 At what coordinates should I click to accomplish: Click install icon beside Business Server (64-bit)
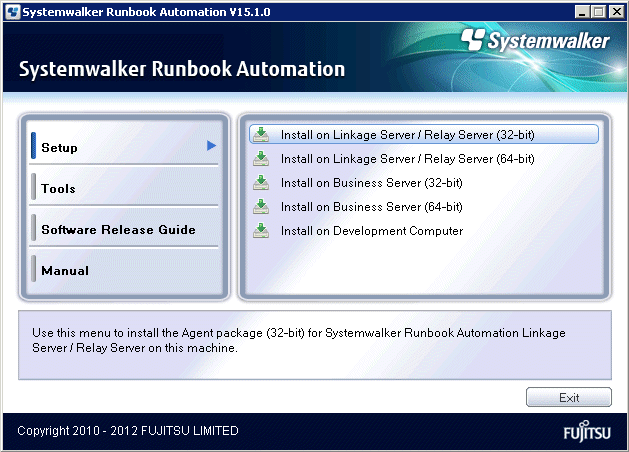pos(261,206)
